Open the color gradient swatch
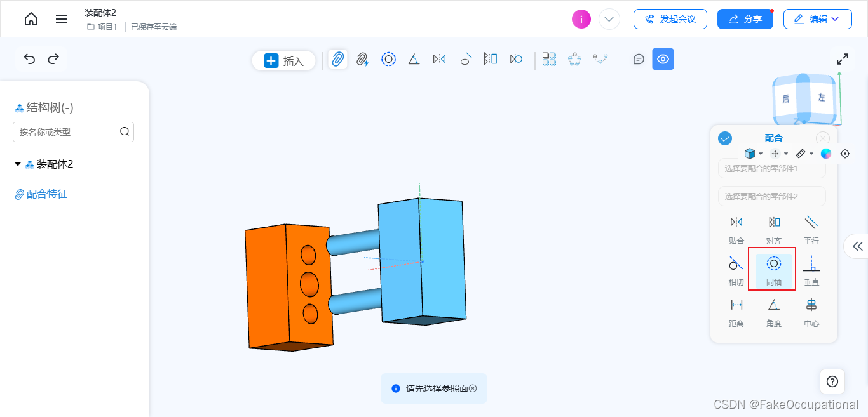This screenshot has height=417, width=868. point(826,154)
